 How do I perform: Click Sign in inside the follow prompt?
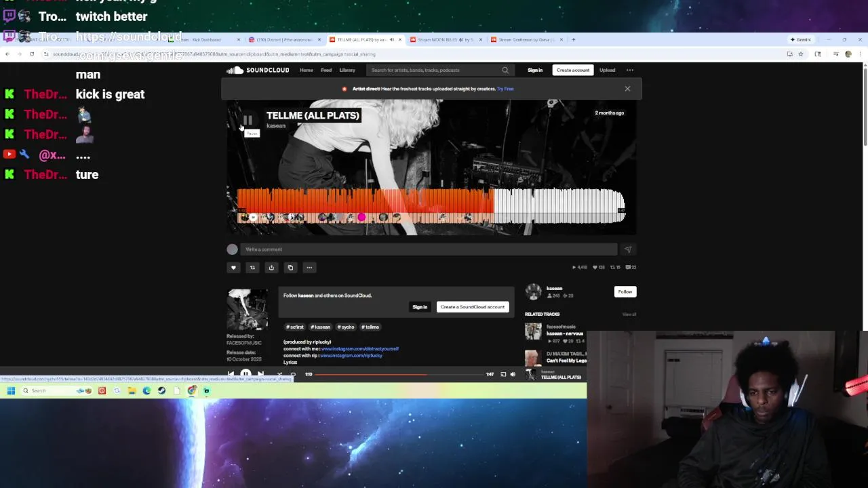coord(420,307)
